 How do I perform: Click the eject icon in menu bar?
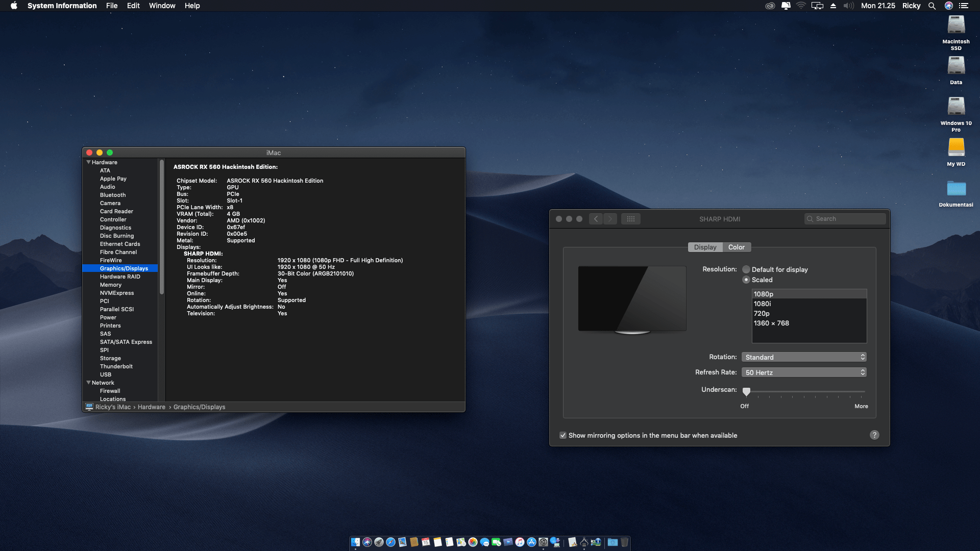tap(833, 6)
